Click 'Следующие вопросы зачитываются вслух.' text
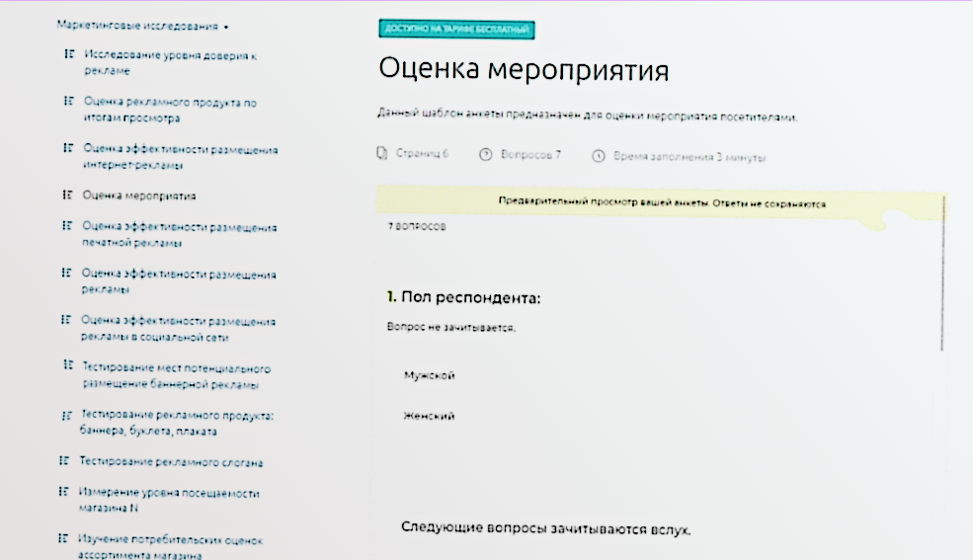 (545, 528)
